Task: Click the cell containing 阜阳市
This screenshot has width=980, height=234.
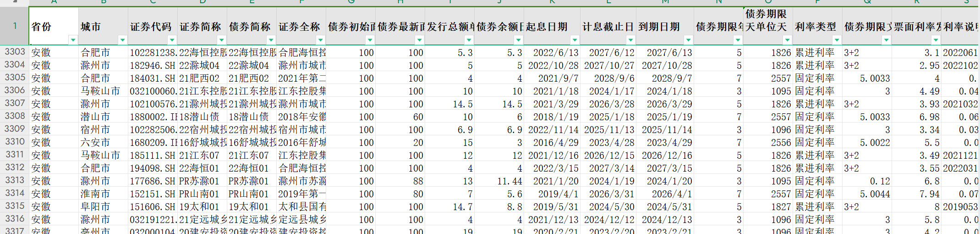Action: 103,206
